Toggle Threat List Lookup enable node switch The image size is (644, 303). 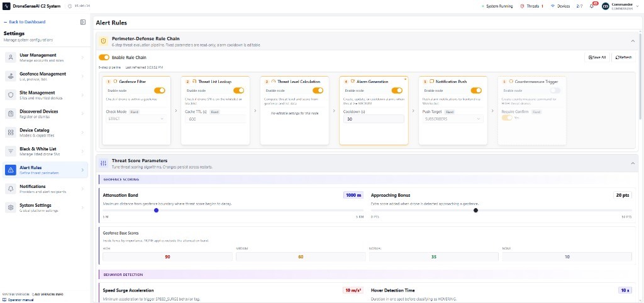coord(238,91)
